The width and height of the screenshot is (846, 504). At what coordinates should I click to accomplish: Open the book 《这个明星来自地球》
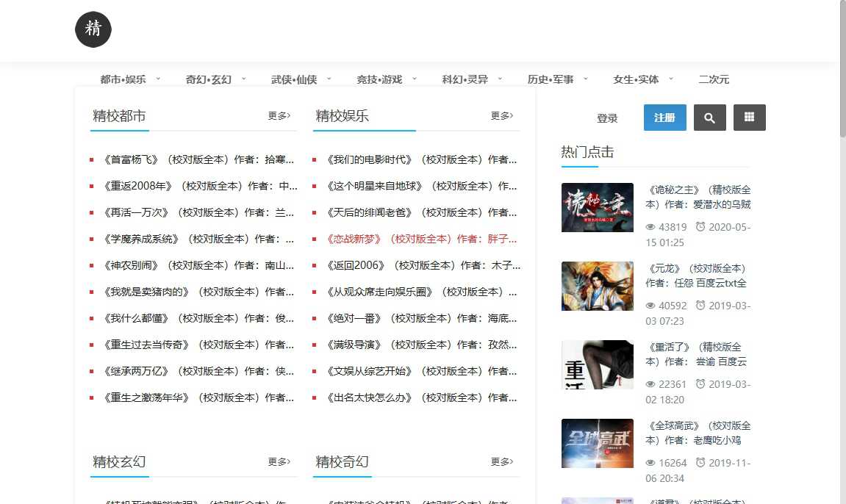[x=421, y=186]
